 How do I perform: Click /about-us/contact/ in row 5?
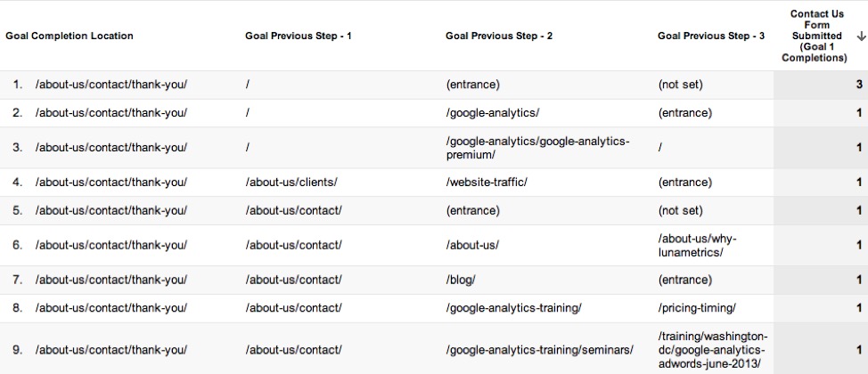pos(294,211)
